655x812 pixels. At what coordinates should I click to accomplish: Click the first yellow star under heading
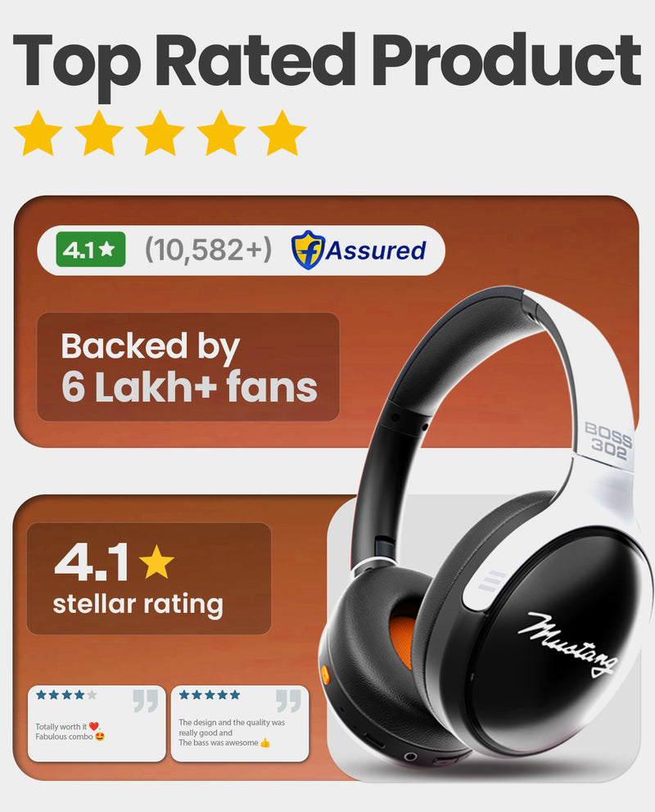pos(38,133)
